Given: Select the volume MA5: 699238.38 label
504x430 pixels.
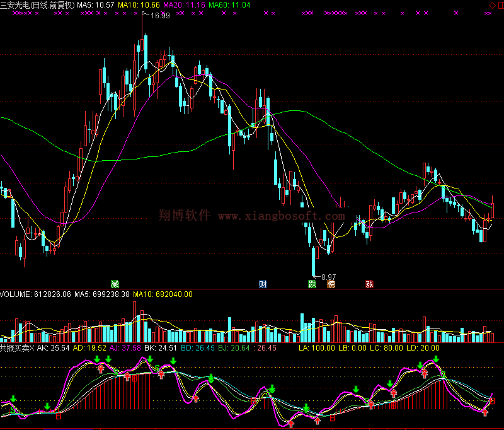Looking at the screenshot, I should (x=102, y=294).
